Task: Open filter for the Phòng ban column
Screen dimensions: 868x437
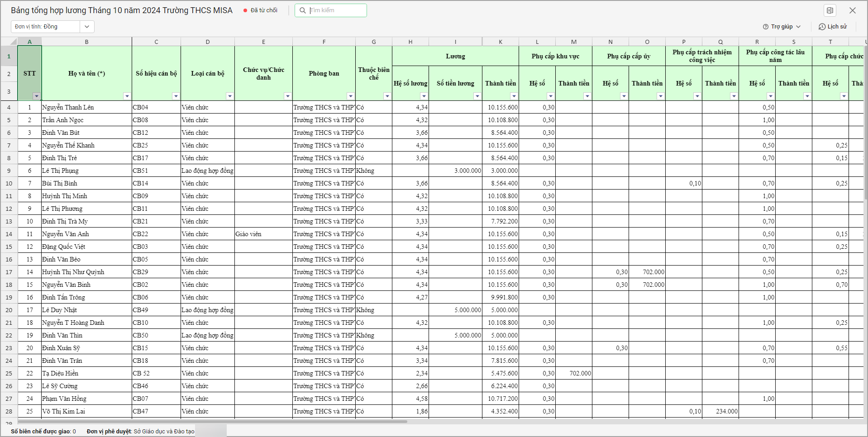Action: (350, 96)
